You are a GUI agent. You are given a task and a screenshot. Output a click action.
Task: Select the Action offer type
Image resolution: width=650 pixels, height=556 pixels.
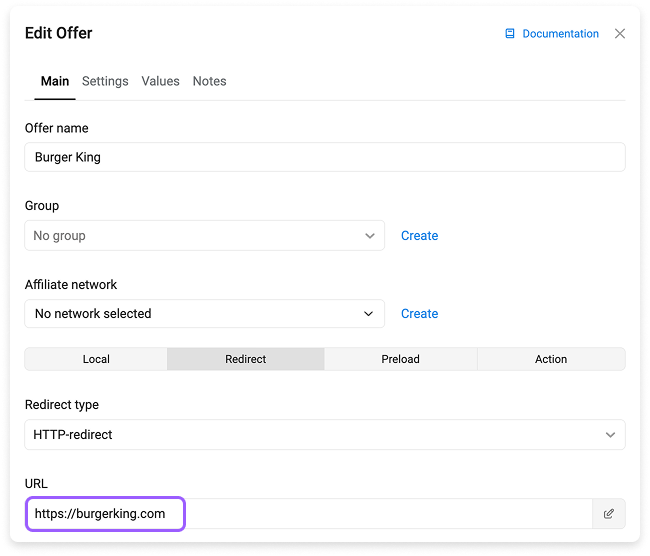coord(551,359)
